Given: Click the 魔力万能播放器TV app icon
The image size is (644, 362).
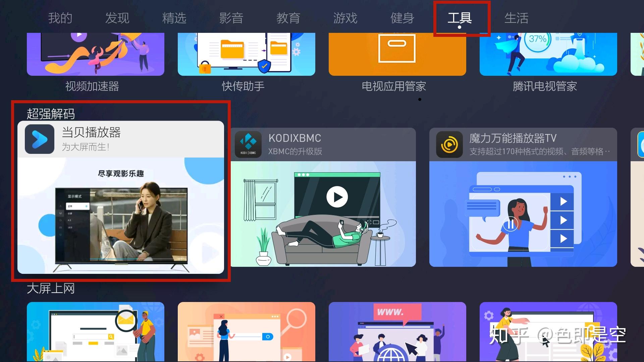Looking at the screenshot, I should [449, 144].
